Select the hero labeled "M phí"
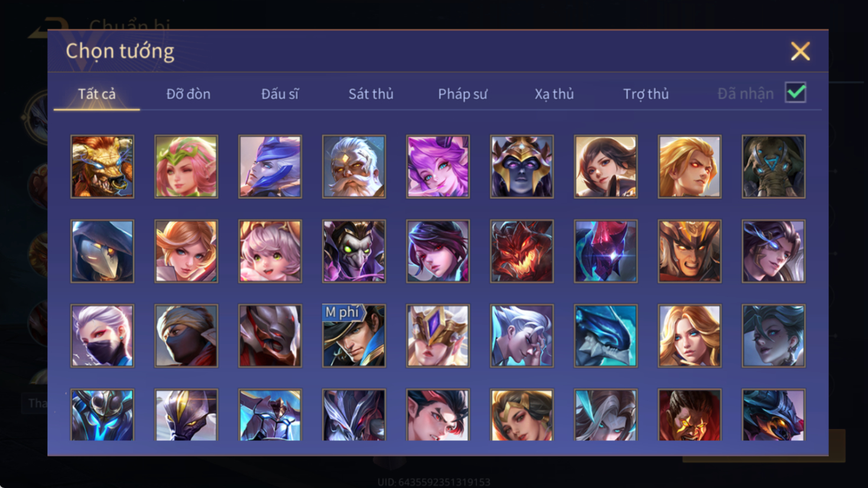The width and height of the screenshot is (868, 488). pyautogui.click(x=354, y=336)
